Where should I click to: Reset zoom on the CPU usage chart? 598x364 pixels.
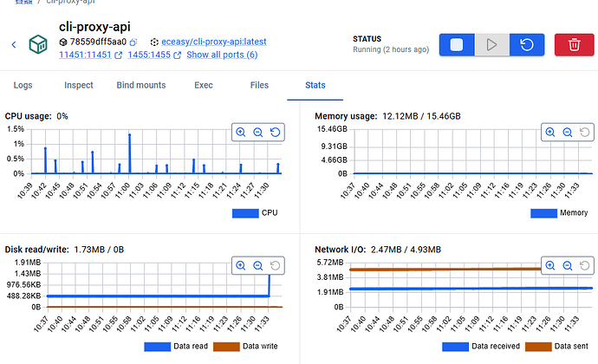coord(275,132)
